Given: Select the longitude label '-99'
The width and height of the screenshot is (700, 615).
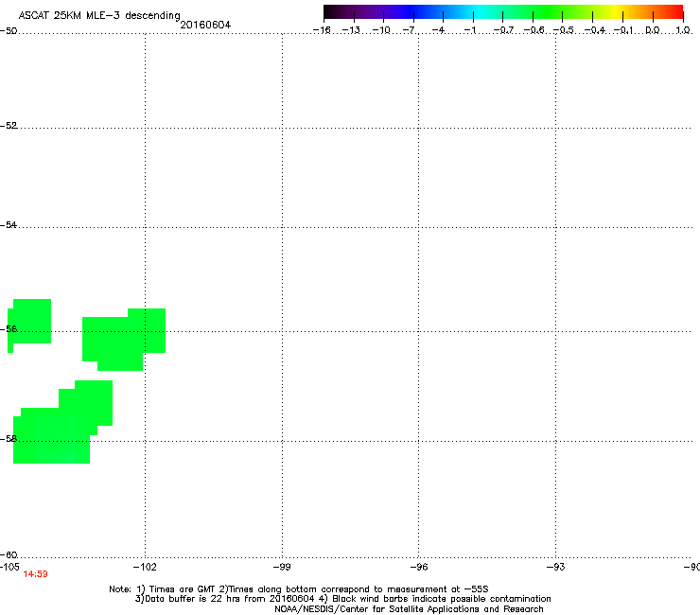Looking at the screenshot, I should 282,567.
